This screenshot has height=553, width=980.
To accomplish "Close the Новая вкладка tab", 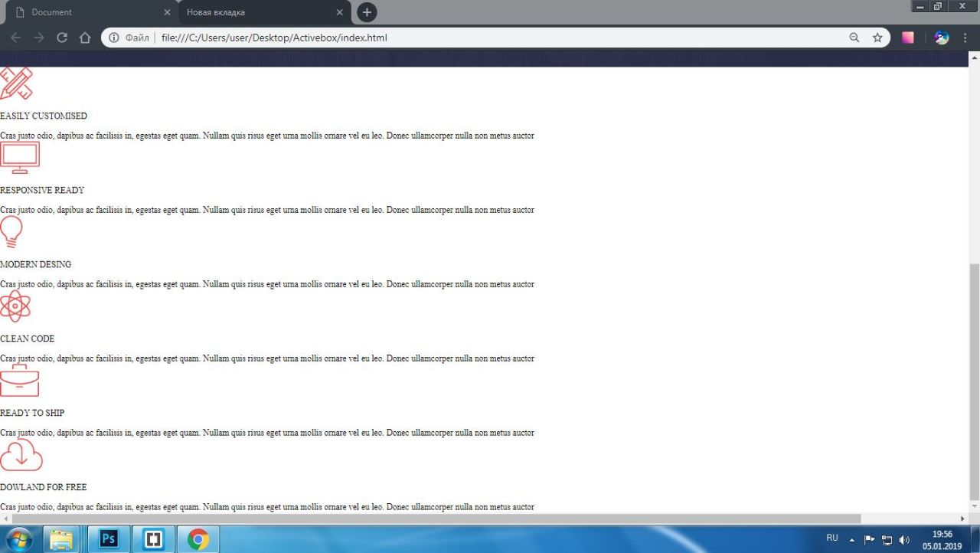I will (x=340, y=12).
